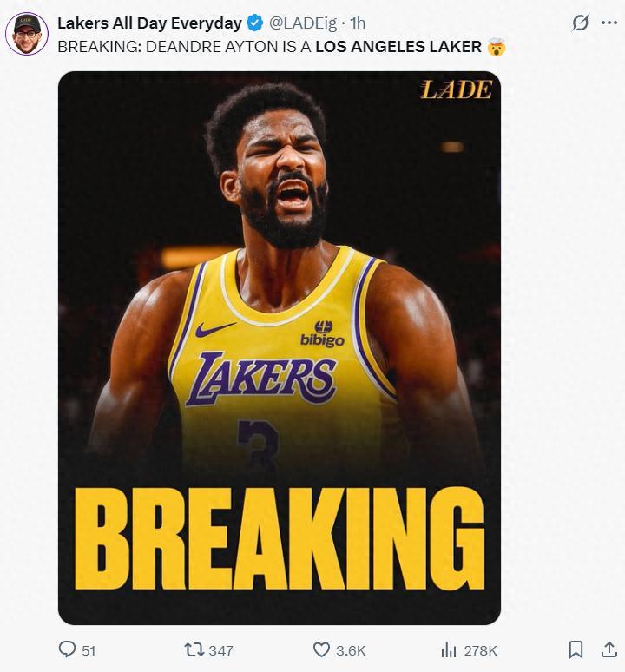Open the Lakers All Day Everyday profile name

(x=149, y=23)
